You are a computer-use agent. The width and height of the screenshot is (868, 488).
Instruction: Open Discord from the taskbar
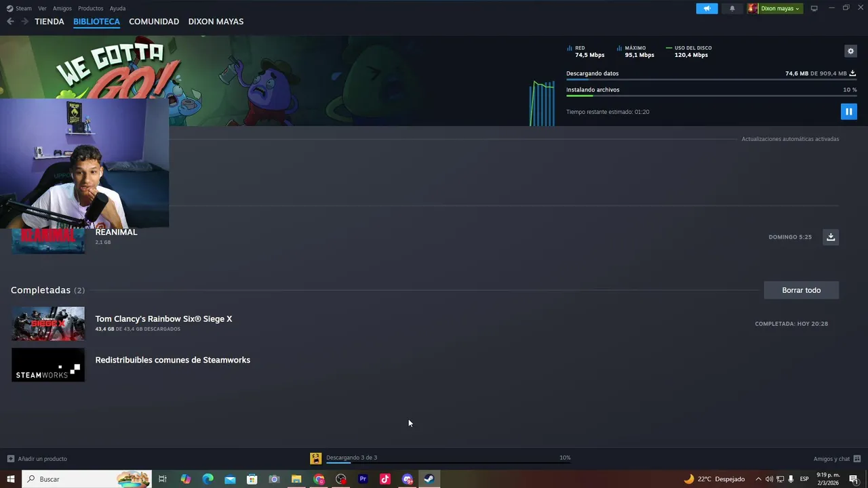pos(407,479)
